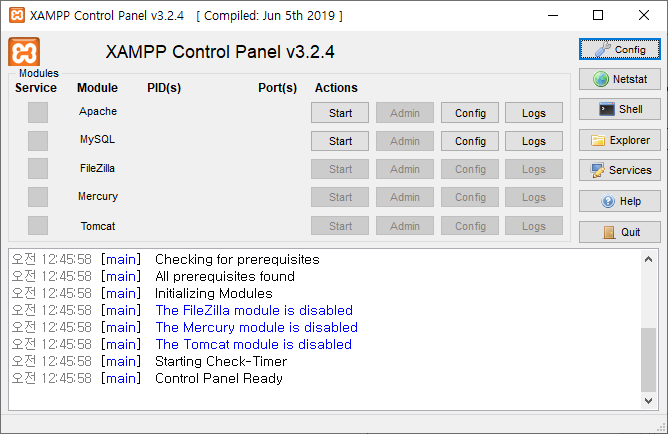Open Help with the question mark icon

coord(619,201)
